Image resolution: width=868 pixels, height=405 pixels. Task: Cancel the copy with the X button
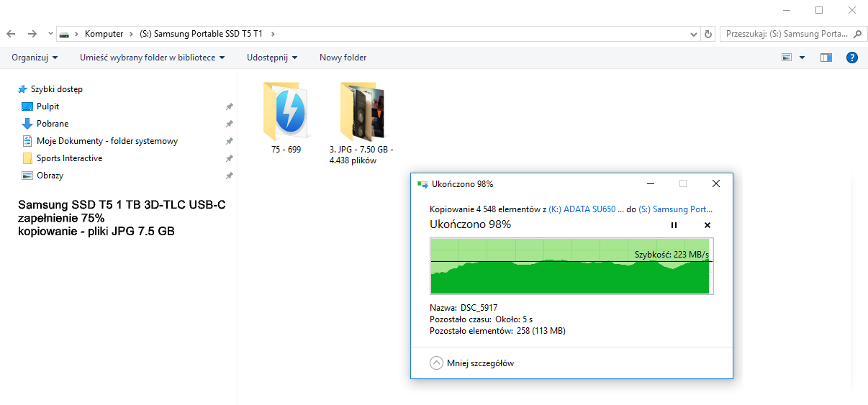point(707,225)
